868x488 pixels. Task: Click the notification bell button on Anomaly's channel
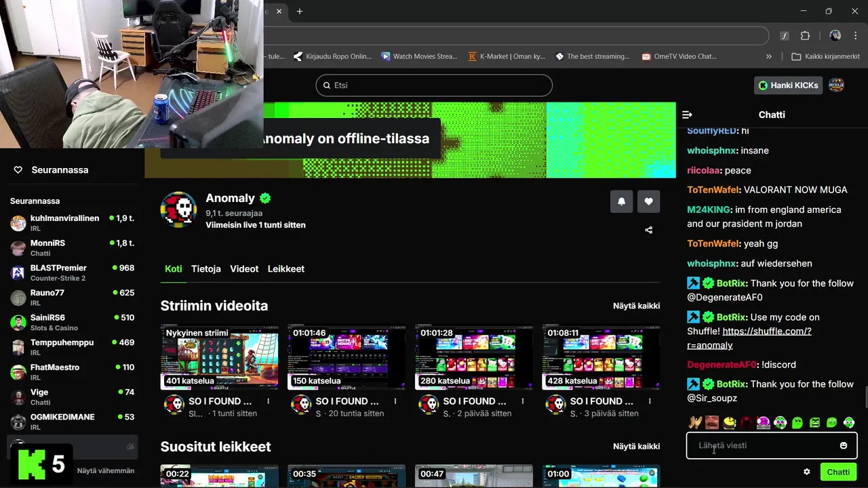pos(621,201)
